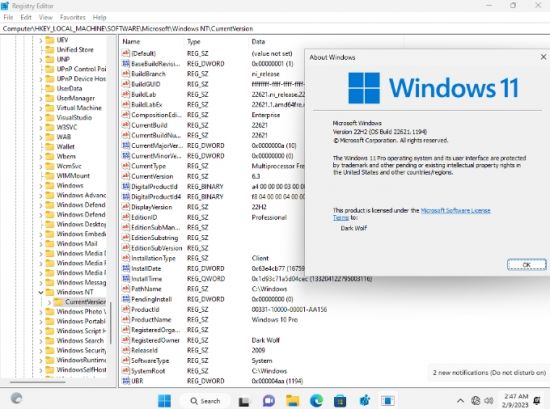This screenshot has height=409, width=550.
Task: Open the File menu
Action: click(8, 17)
